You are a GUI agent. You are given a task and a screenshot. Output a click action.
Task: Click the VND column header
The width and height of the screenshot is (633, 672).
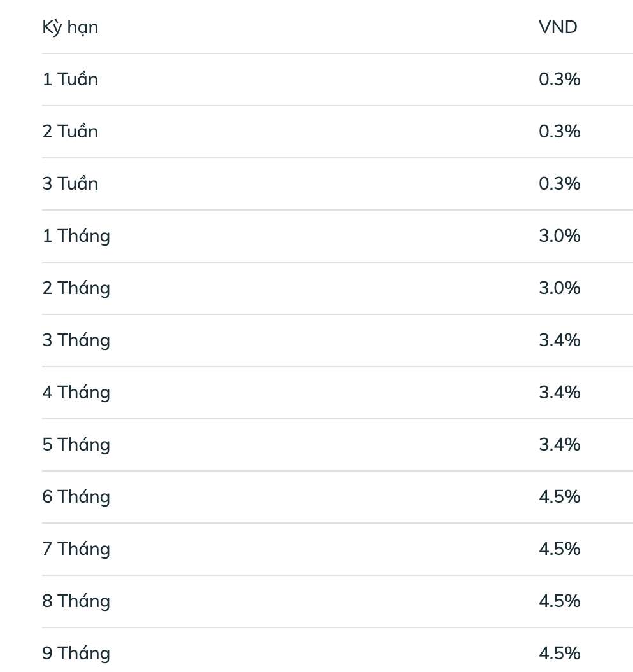[558, 28]
